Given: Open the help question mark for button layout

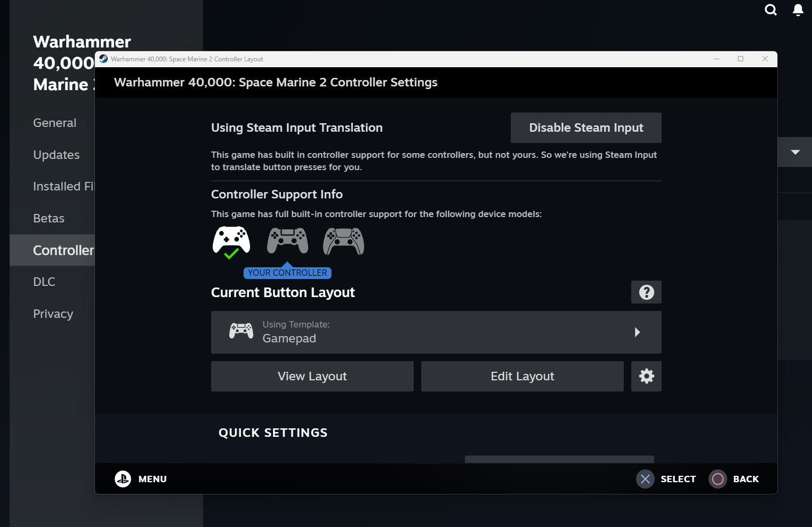Looking at the screenshot, I should (646, 292).
